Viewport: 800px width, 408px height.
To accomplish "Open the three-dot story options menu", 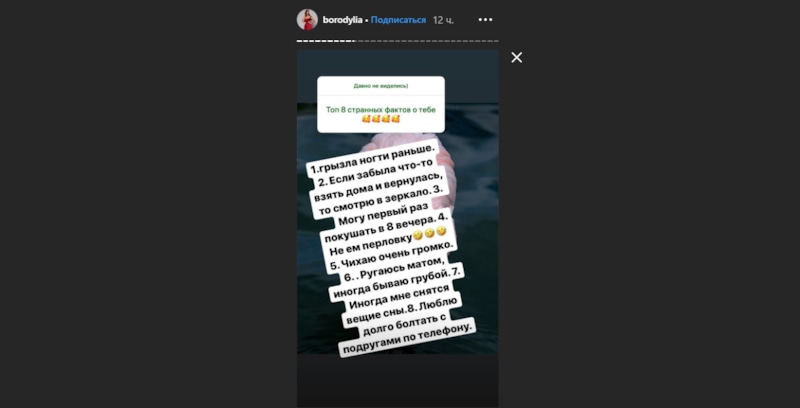I will tap(485, 20).
